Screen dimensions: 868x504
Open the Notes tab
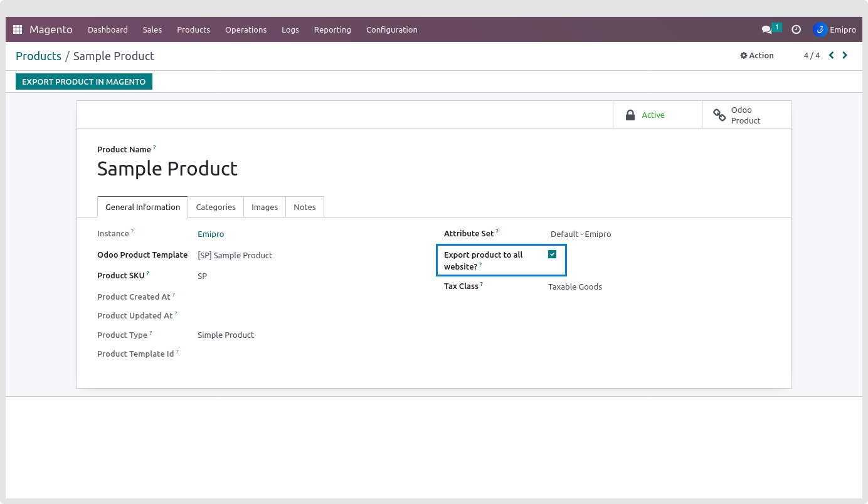(305, 207)
